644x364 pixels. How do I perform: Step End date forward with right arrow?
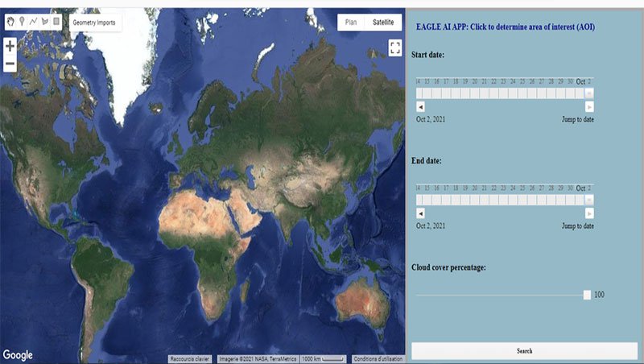[589, 213]
